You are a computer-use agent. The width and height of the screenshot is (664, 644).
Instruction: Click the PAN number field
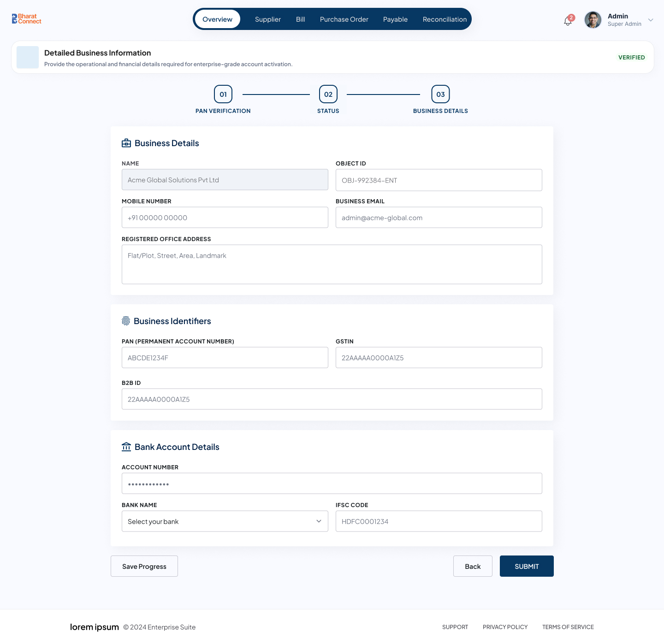(225, 358)
